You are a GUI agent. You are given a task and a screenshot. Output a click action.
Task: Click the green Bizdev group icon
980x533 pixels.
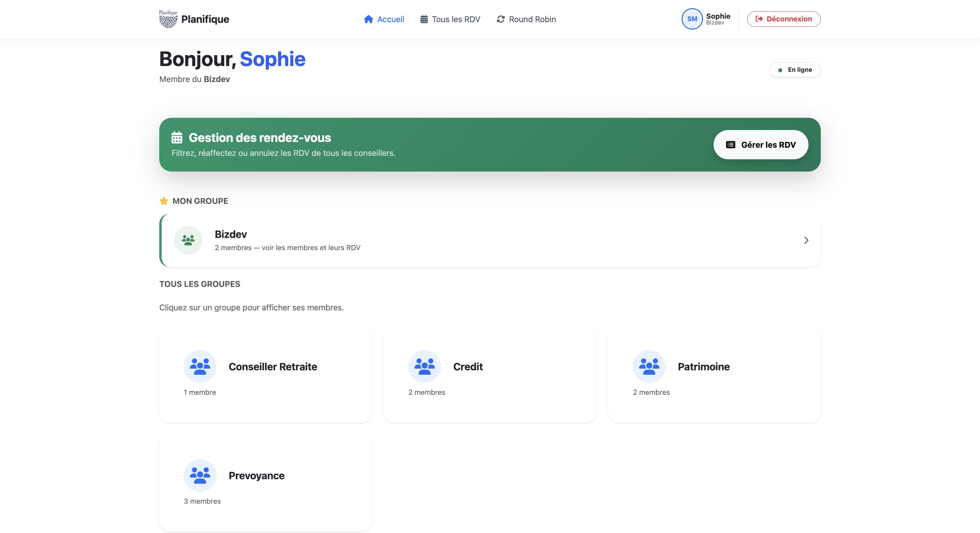click(188, 240)
